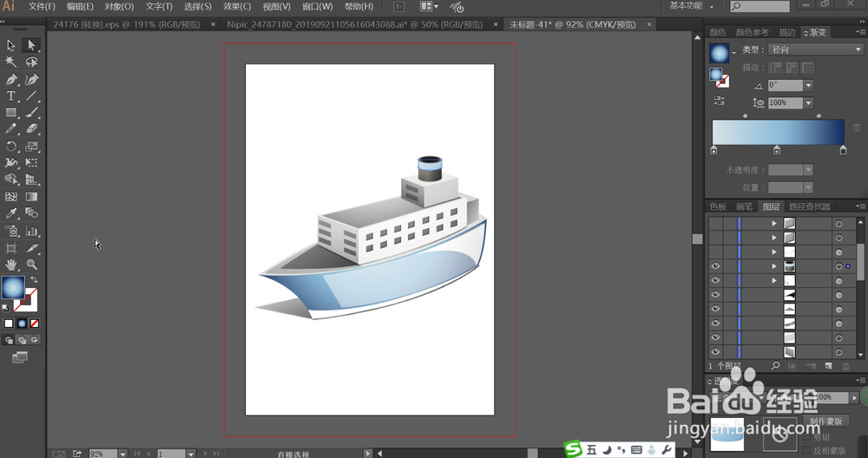Screen dimensions: 868x458
Task: Select the Blend tool
Action: 31,213
